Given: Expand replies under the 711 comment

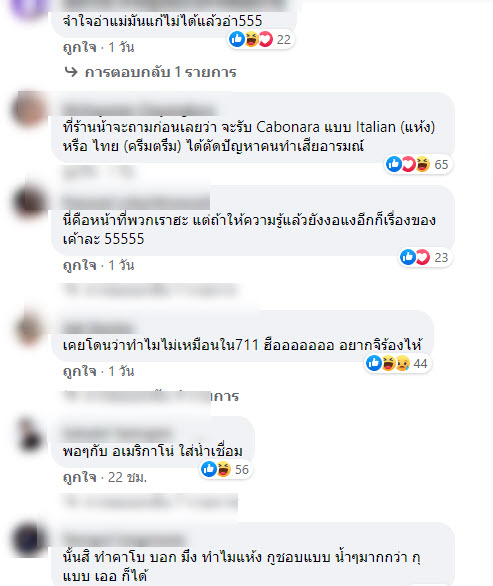Looking at the screenshot, I should tap(151, 396).
